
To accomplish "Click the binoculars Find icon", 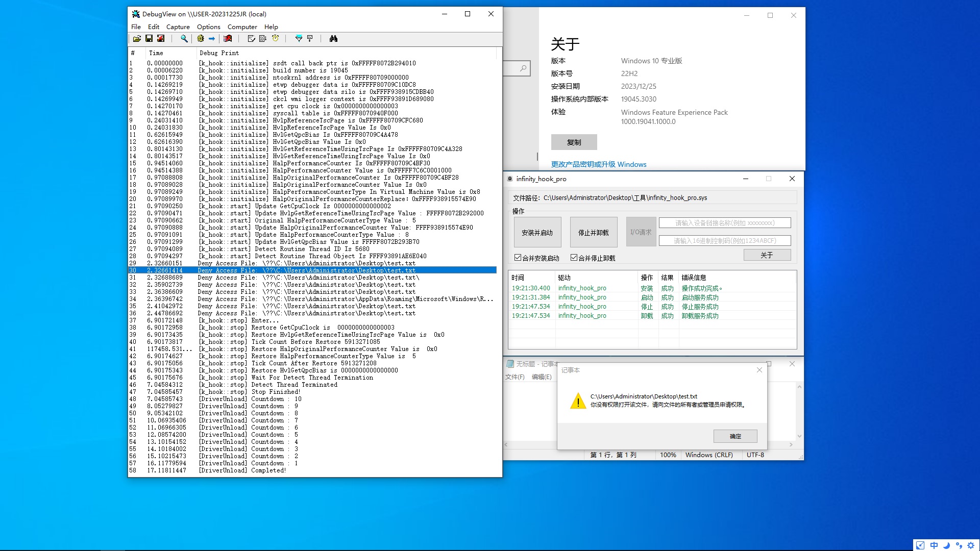I will pos(333,39).
